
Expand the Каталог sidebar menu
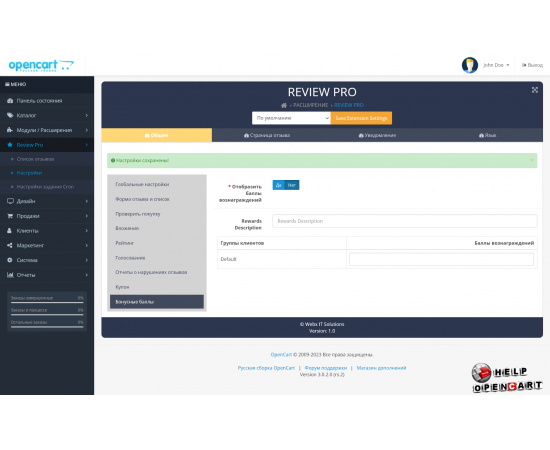tap(47, 115)
